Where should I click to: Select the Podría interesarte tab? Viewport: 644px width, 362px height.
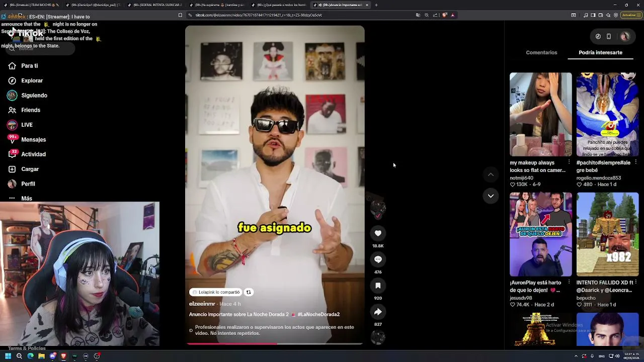click(600, 53)
